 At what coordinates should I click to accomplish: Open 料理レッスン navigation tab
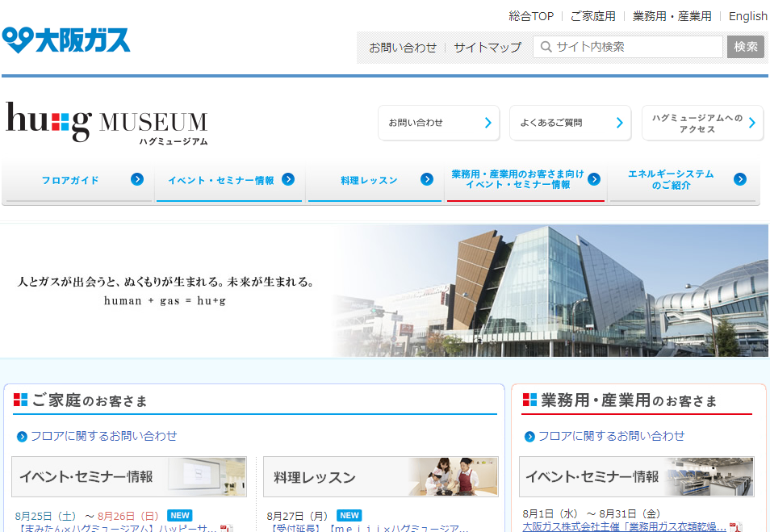(x=375, y=181)
